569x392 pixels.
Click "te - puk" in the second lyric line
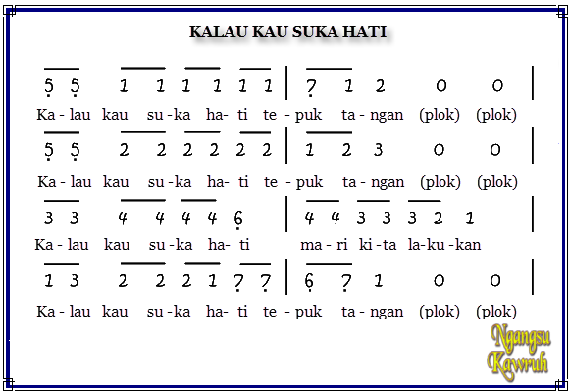coord(293,181)
